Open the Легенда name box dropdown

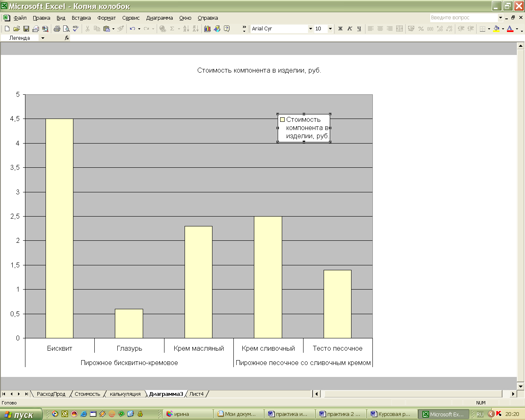tap(43, 38)
